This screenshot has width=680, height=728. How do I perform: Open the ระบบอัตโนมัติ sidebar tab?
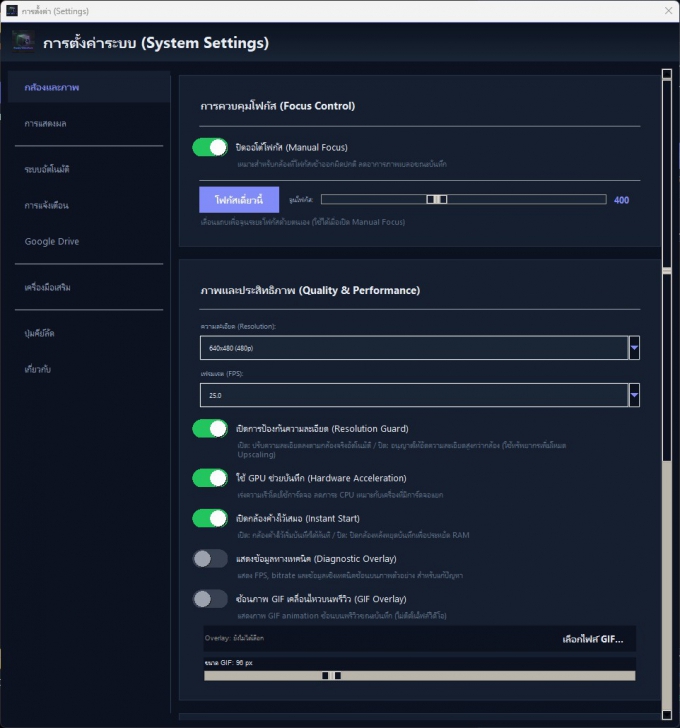pyautogui.click(x=89, y=169)
